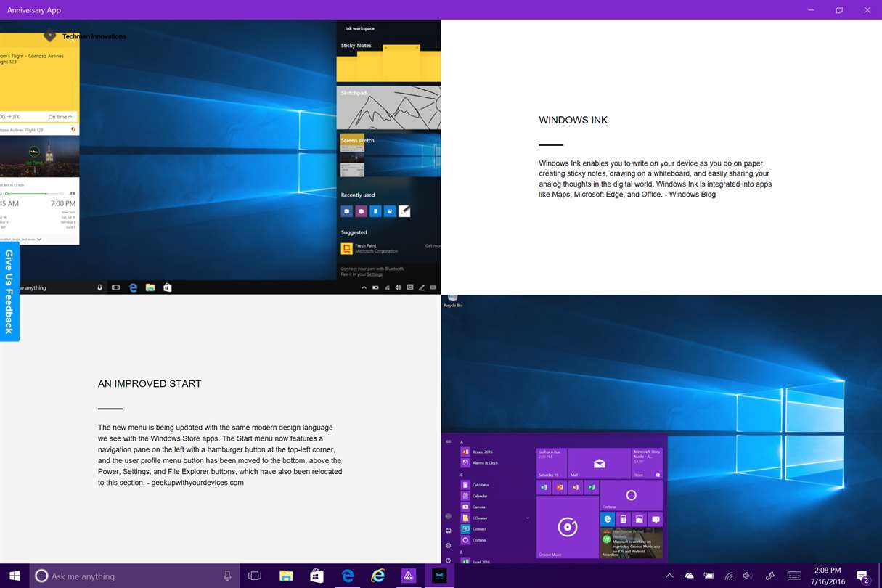Click the Go For A Run calendar tile
Viewport: 882px width, 588px height.
(x=552, y=463)
